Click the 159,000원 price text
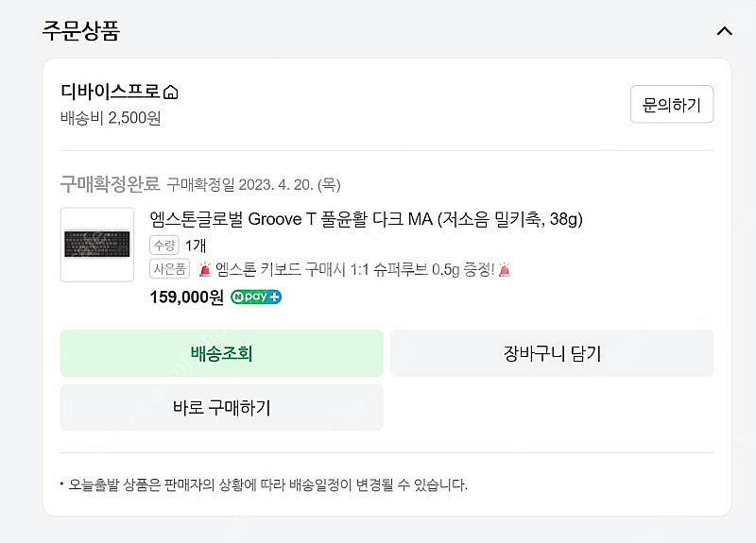The width and height of the screenshot is (756, 543). pos(186,297)
